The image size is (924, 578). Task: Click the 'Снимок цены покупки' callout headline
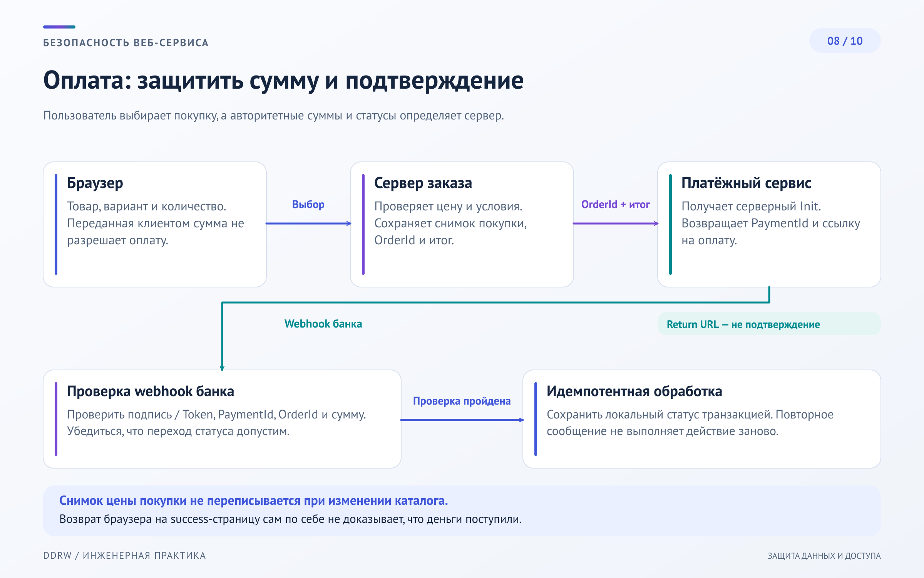pyautogui.click(x=254, y=501)
